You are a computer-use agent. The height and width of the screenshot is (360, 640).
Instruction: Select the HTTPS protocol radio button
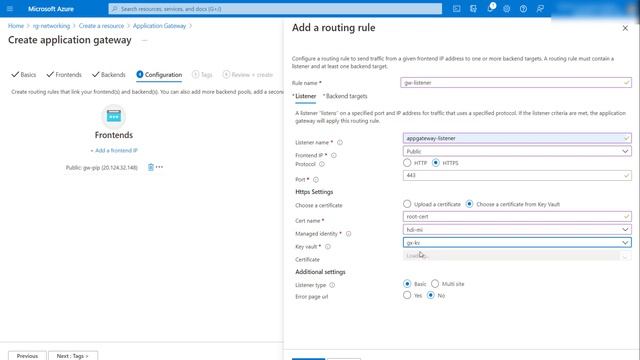click(436, 162)
